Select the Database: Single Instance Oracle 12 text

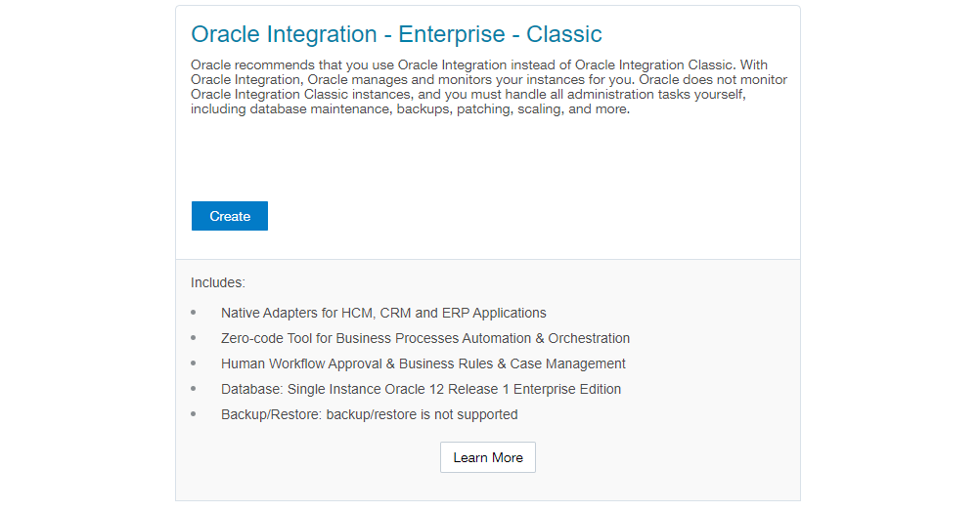coord(421,389)
